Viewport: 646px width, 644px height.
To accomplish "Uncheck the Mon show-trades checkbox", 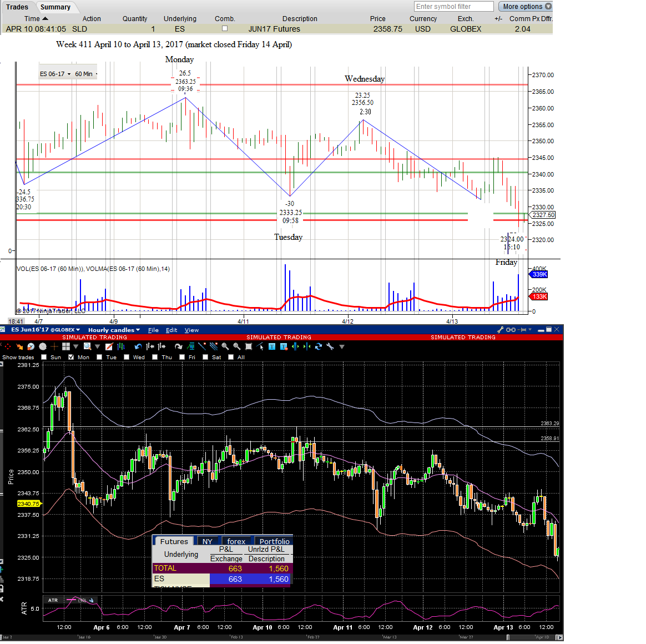I will point(71,357).
